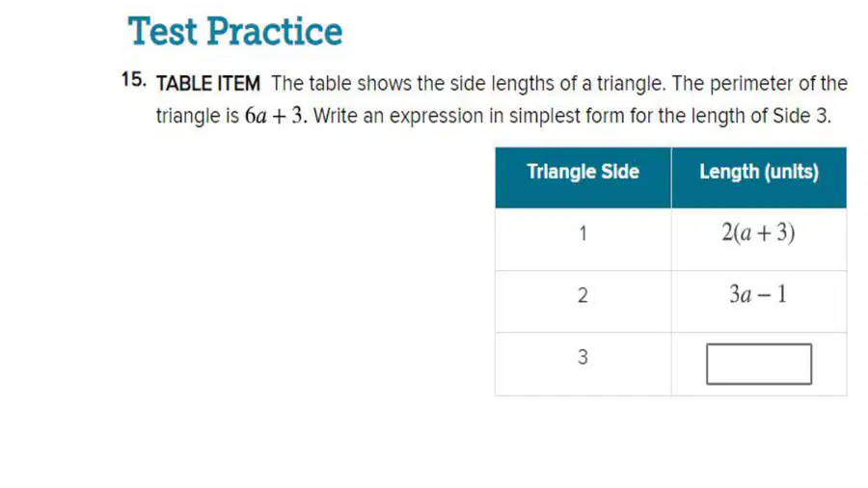Screen dimensions: 868x488
Task: Select the 2(a + 3) length cell
Action: click(759, 239)
